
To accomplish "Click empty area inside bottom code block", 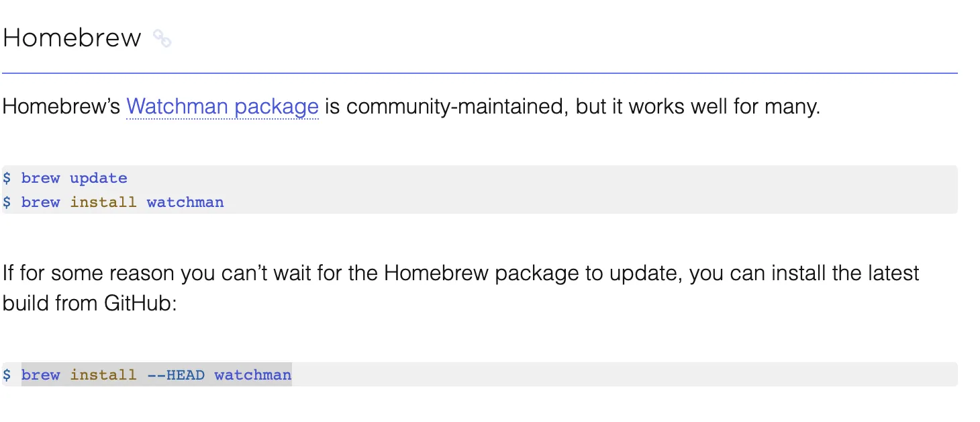I will 604,375.
